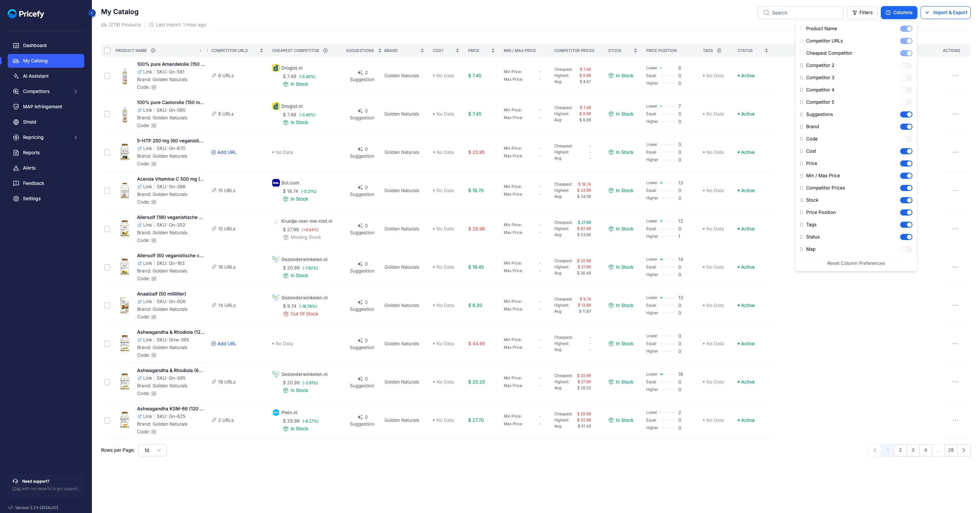
Task: Click In Stock box icon for Acerola row
Action: coord(286,199)
